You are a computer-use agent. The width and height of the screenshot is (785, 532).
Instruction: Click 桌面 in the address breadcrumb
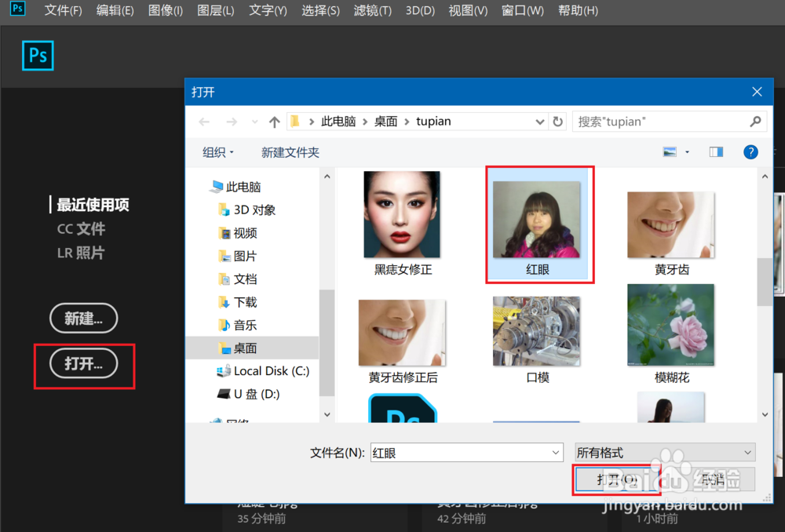pos(385,121)
